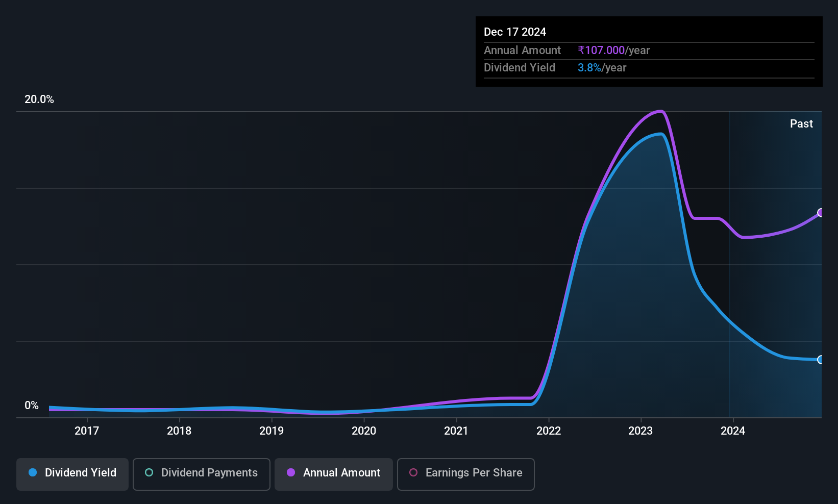The height and width of the screenshot is (504, 838).
Task: Click the 2023 x-axis label
Action: [x=640, y=431]
